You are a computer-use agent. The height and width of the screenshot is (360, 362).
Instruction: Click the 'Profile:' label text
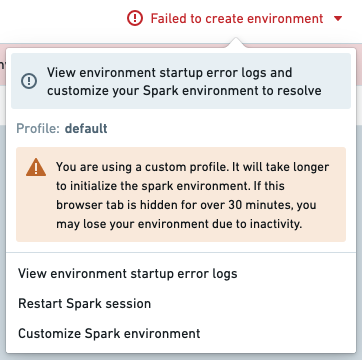(38, 128)
